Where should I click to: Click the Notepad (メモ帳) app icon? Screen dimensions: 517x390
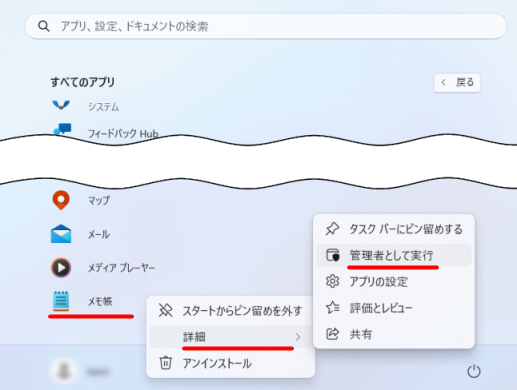click(x=61, y=301)
